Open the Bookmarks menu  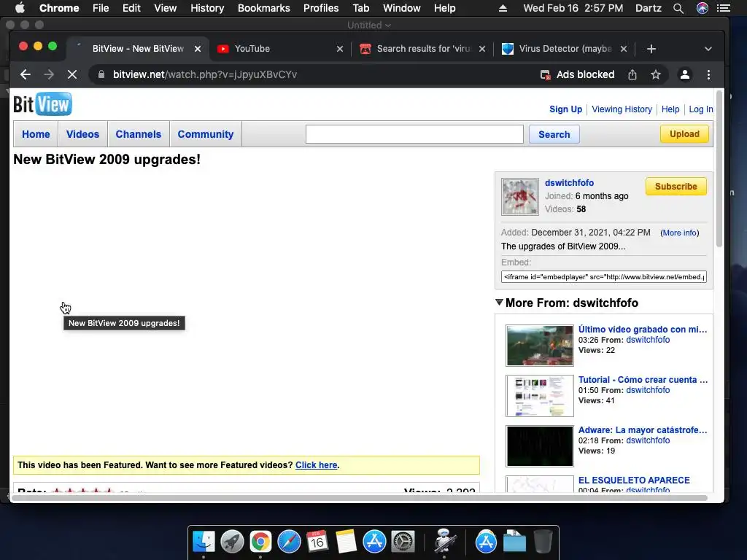point(264,8)
